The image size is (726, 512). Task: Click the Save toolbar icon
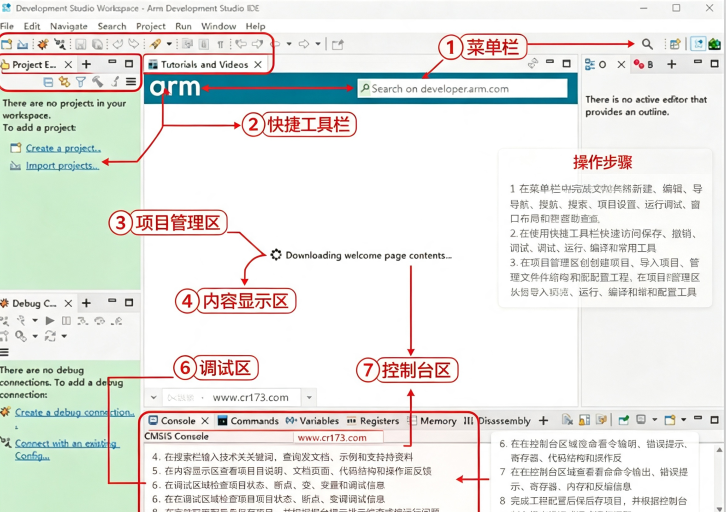[81, 44]
